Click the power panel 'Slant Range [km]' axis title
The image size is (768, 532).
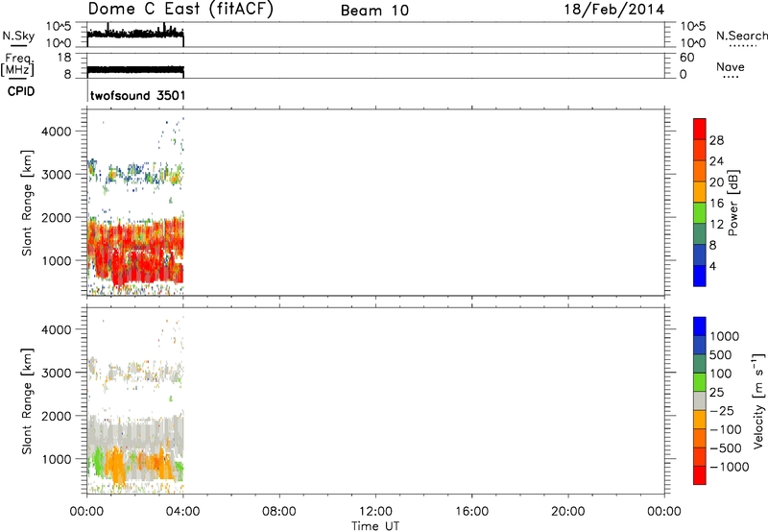point(27,203)
